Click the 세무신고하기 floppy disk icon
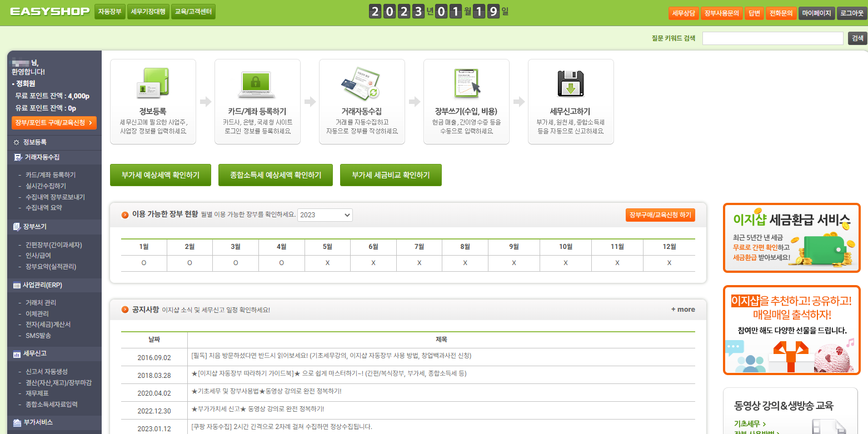 pyautogui.click(x=571, y=84)
